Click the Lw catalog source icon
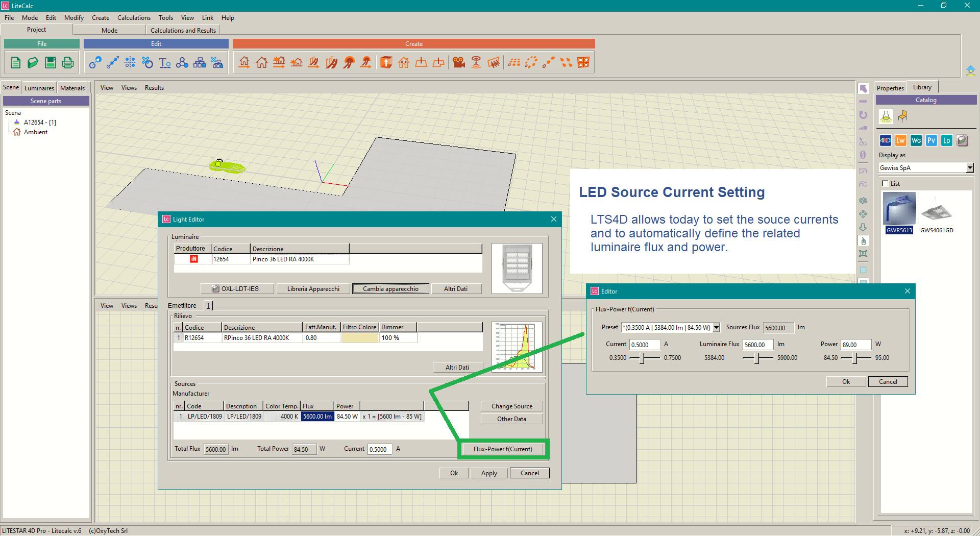This screenshot has height=536, width=980. pos(900,140)
